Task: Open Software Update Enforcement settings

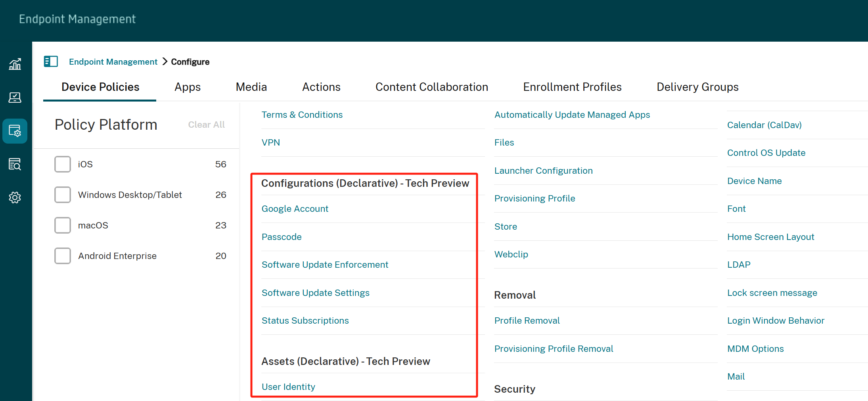Action: 325,265
